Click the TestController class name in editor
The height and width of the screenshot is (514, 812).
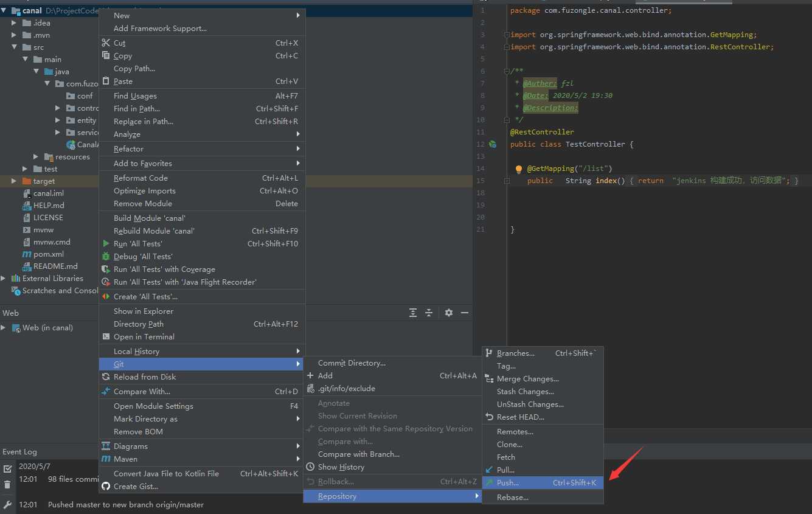[x=596, y=144]
